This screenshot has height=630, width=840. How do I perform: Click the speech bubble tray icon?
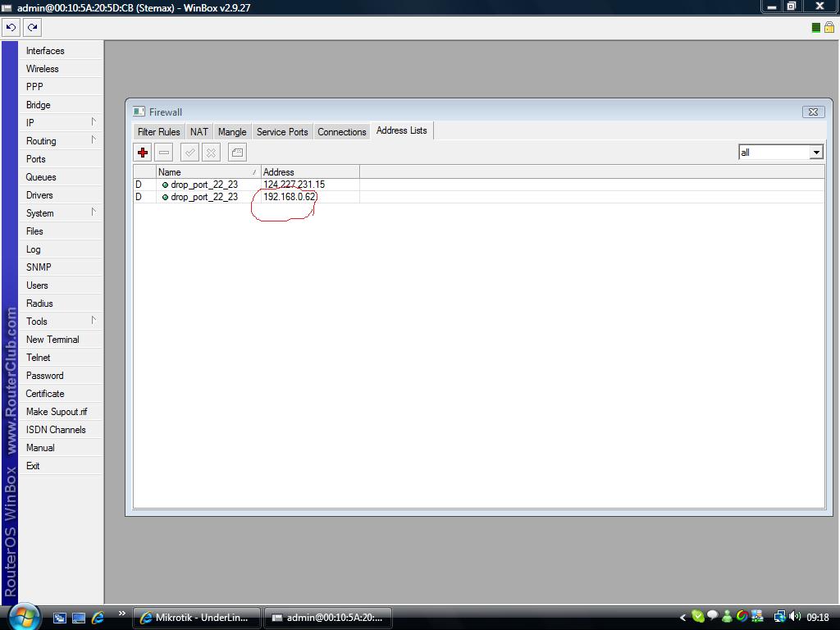click(x=713, y=615)
